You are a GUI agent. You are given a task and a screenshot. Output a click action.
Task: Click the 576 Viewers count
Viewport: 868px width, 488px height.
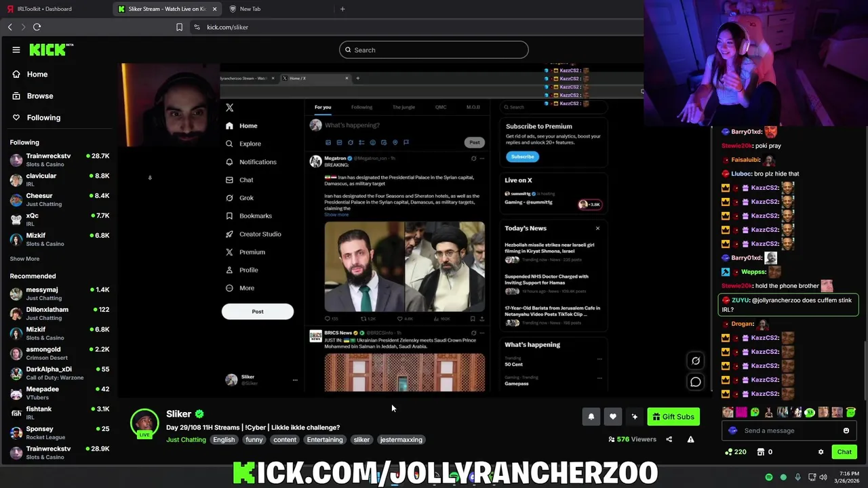(633, 439)
